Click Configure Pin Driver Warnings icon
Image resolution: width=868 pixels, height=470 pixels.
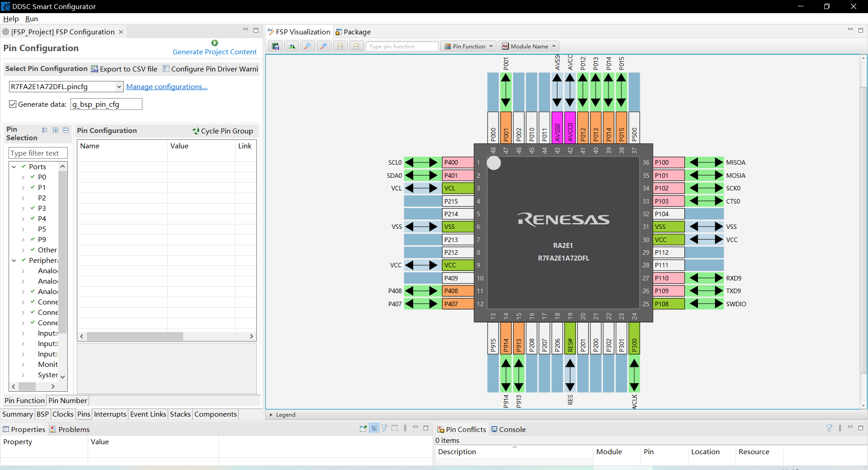(x=166, y=69)
